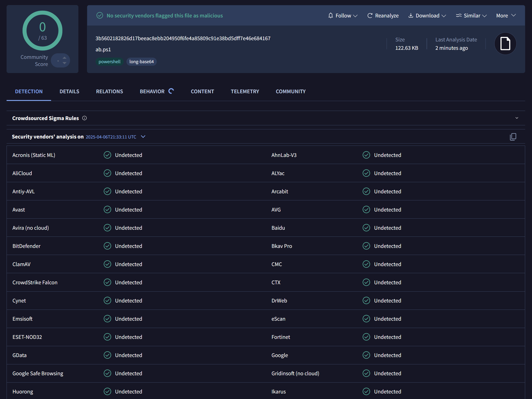Click the Reanalyze button

pyautogui.click(x=383, y=15)
